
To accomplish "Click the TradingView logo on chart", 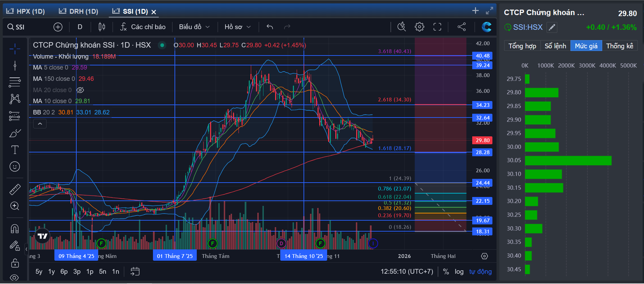I will 42,236.
